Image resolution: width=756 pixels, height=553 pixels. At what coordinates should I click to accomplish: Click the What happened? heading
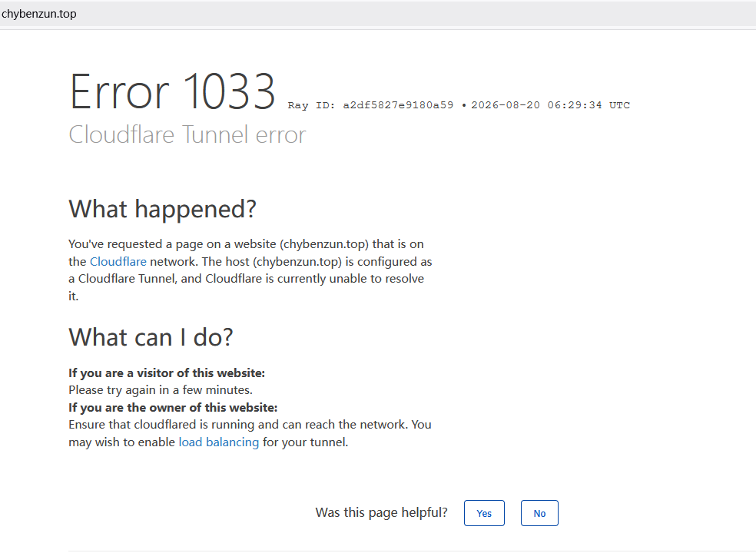[162, 209]
